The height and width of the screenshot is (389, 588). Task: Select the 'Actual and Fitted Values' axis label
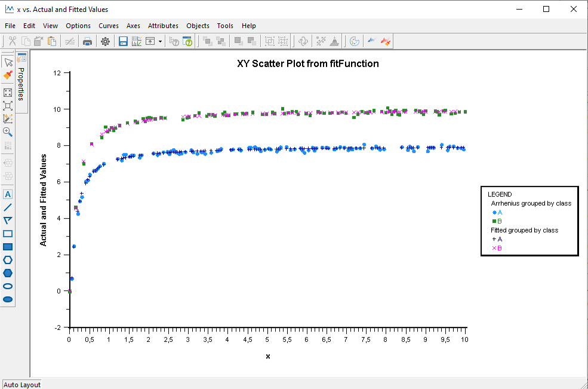point(44,200)
